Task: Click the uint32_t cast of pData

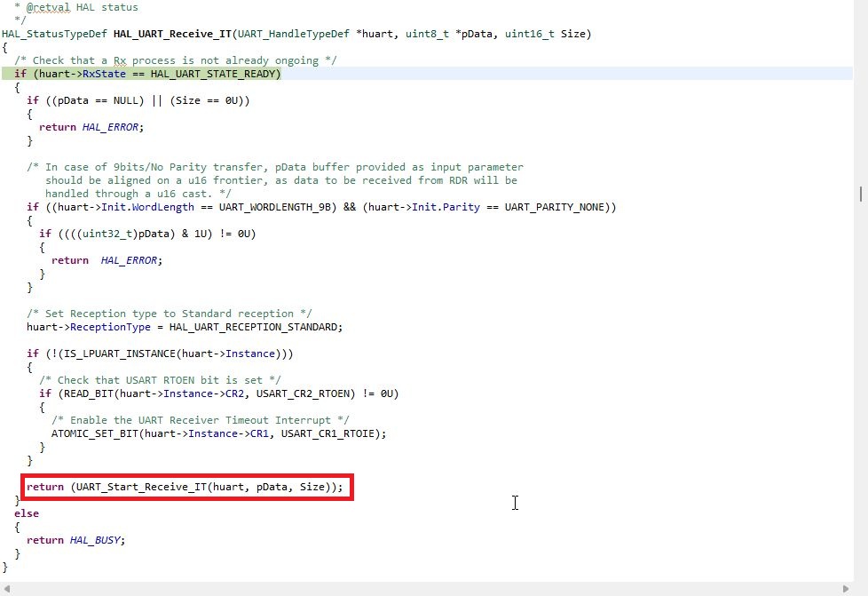Action: pos(107,234)
